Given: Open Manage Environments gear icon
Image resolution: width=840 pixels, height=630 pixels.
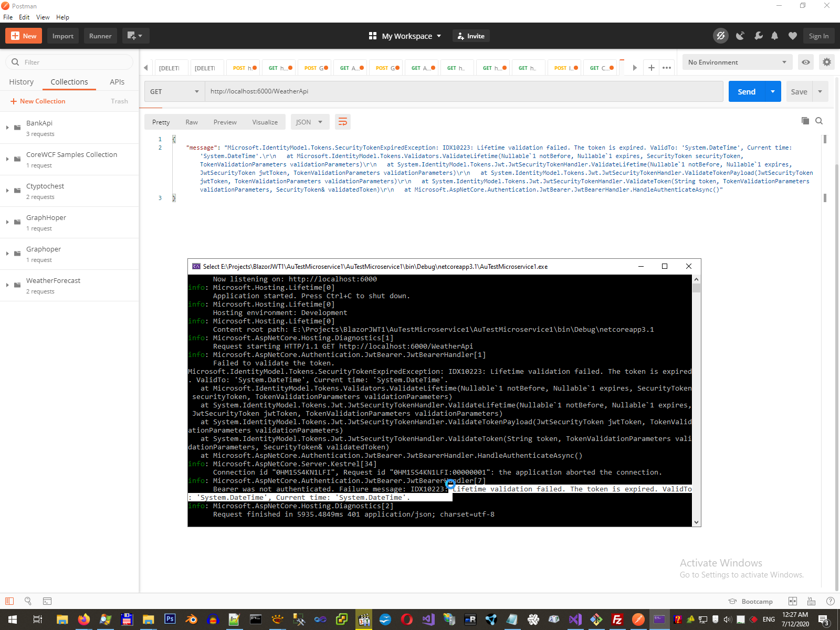Looking at the screenshot, I should tap(827, 62).
